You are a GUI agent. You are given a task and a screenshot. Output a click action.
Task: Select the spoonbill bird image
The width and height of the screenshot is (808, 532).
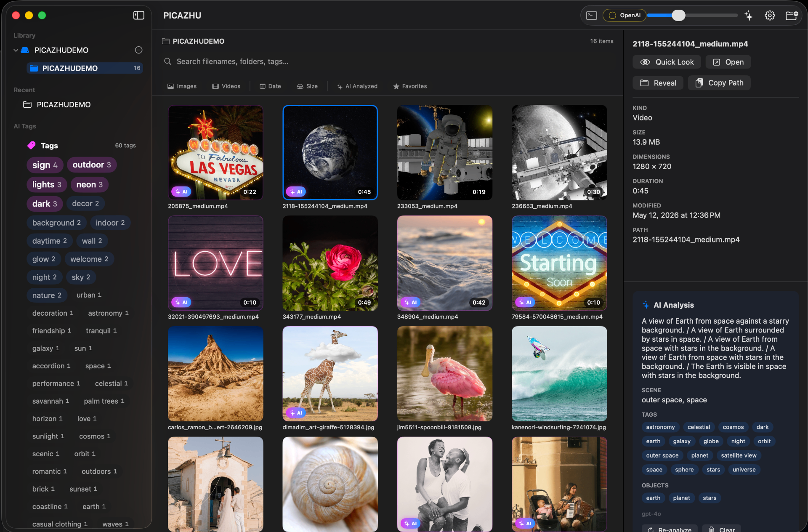[x=445, y=374]
